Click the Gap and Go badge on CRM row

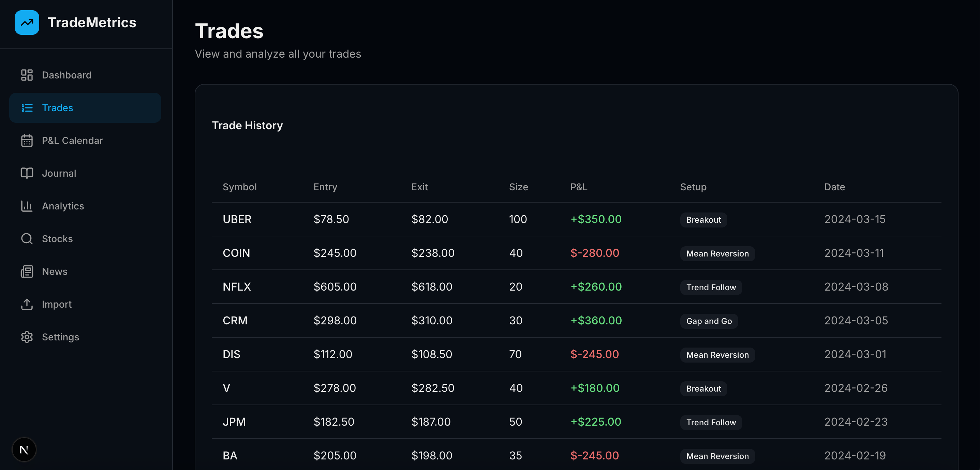708,321
